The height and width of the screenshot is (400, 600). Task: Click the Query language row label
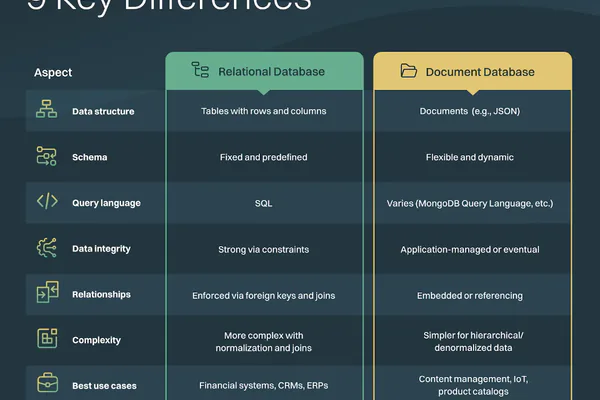tap(106, 203)
